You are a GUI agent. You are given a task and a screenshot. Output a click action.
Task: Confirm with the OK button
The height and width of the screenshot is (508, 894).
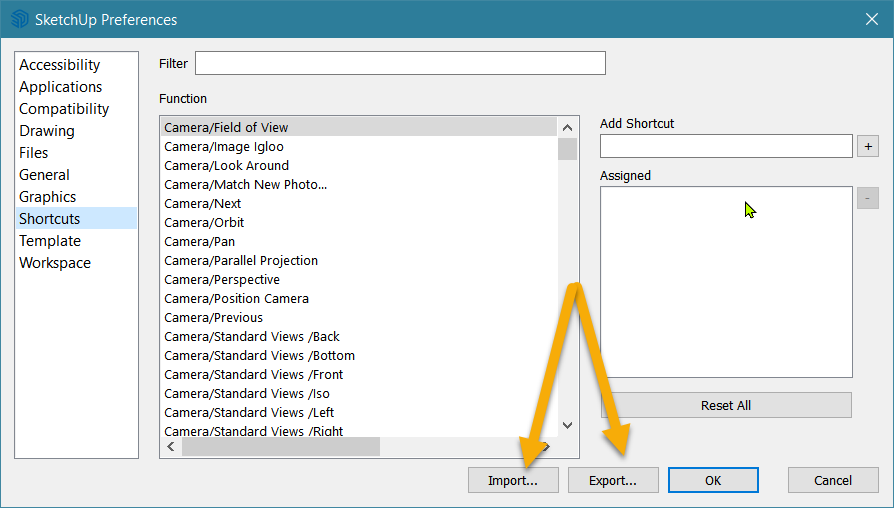(713, 481)
